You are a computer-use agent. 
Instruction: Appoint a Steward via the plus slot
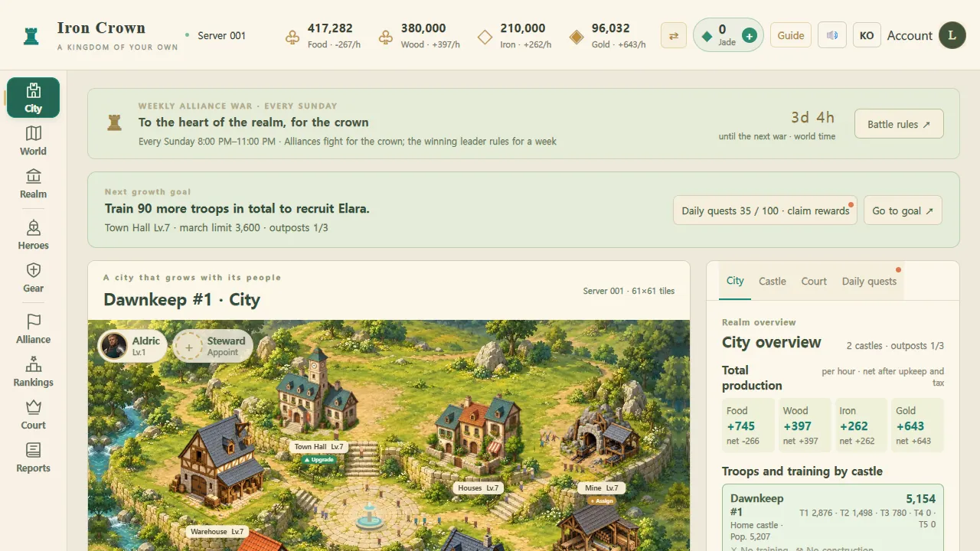click(x=188, y=346)
